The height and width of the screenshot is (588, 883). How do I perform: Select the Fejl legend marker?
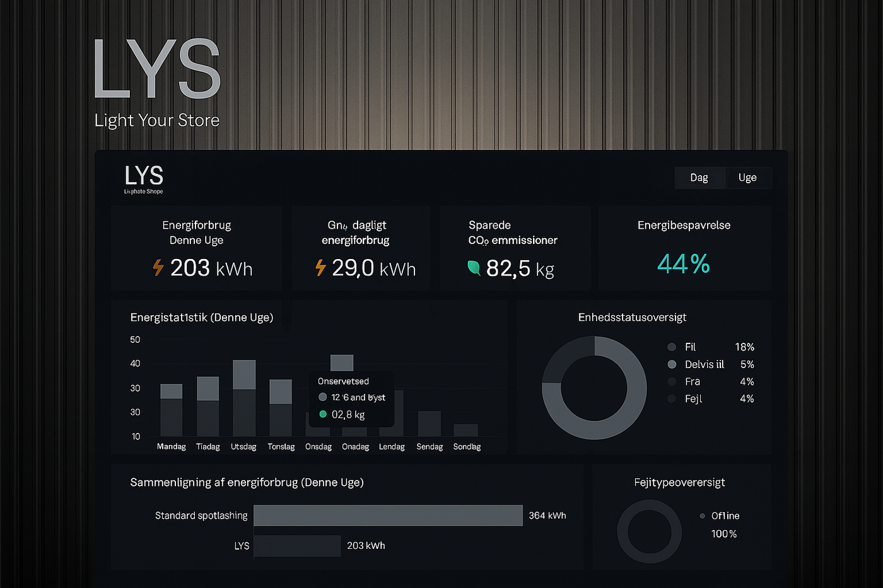point(672,398)
